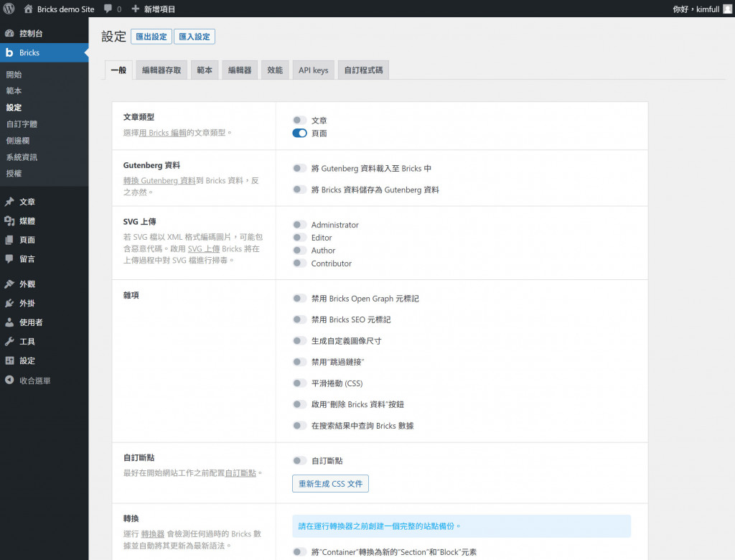Click the 外掛 plugin icon
The width and height of the screenshot is (735, 560).
[9, 303]
